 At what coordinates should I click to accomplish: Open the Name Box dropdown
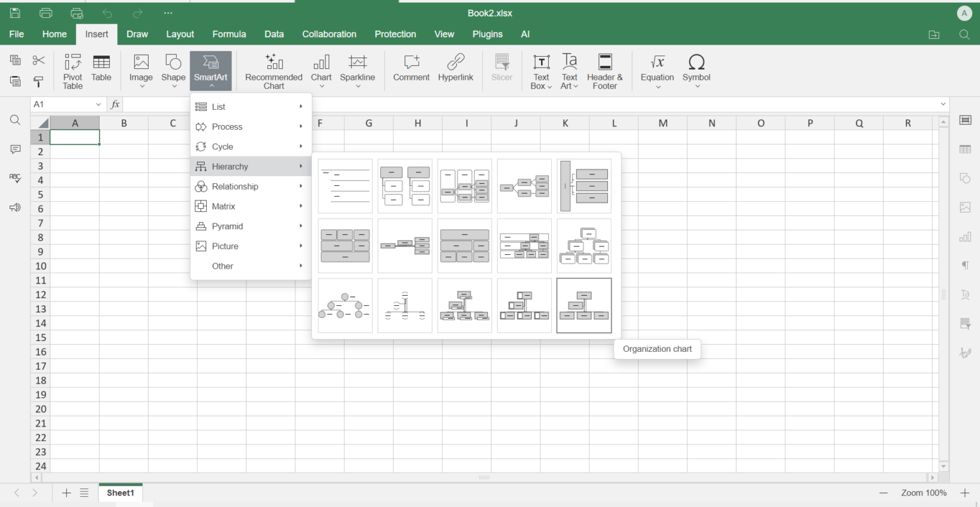pyautogui.click(x=98, y=104)
